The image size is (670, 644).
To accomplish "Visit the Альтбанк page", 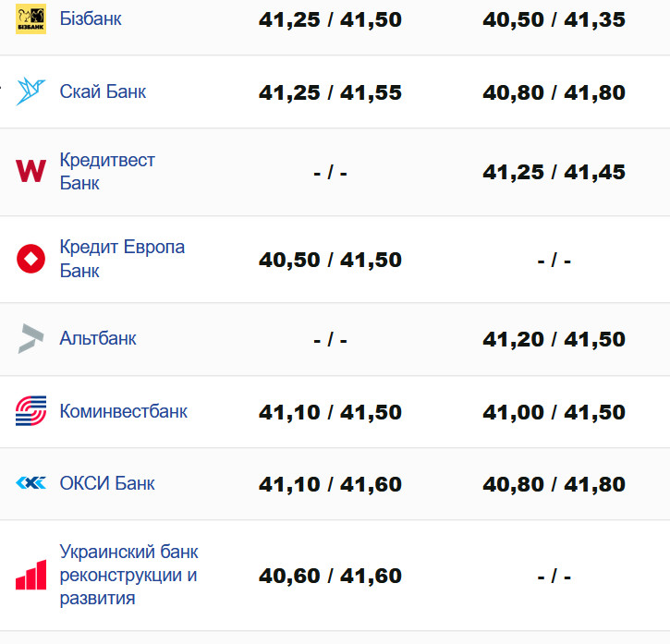I will click(98, 338).
